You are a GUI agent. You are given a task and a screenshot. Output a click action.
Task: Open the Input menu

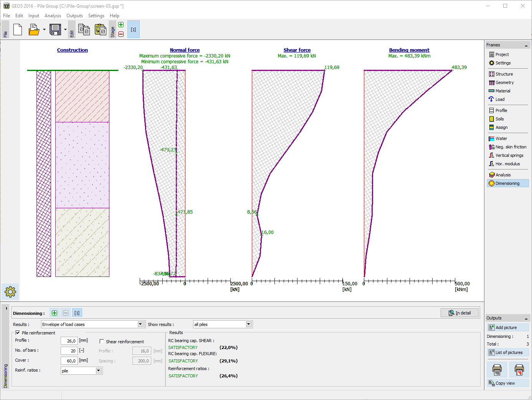pyautogui.click(x=33, y=15)
